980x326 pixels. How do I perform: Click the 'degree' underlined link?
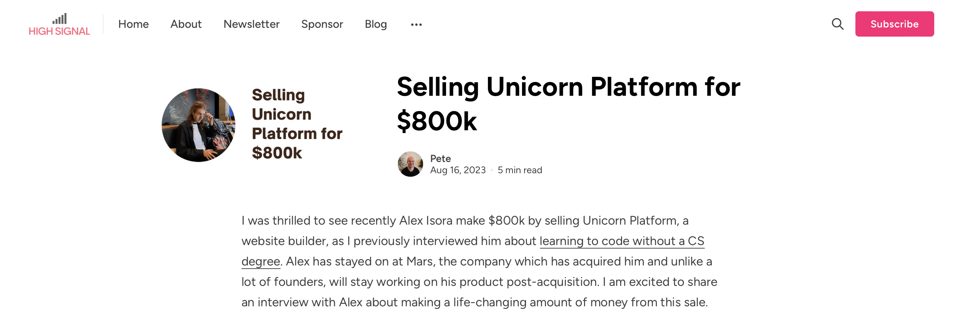260,261
